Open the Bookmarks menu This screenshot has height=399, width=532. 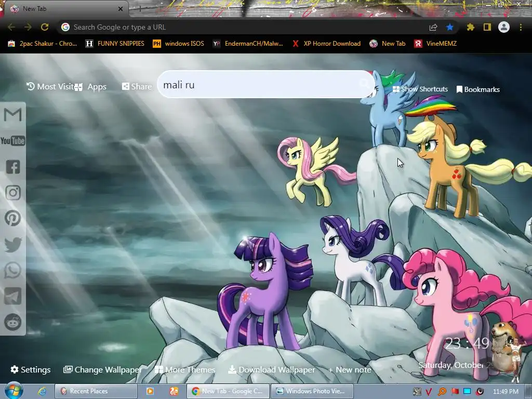coord(478,89)
